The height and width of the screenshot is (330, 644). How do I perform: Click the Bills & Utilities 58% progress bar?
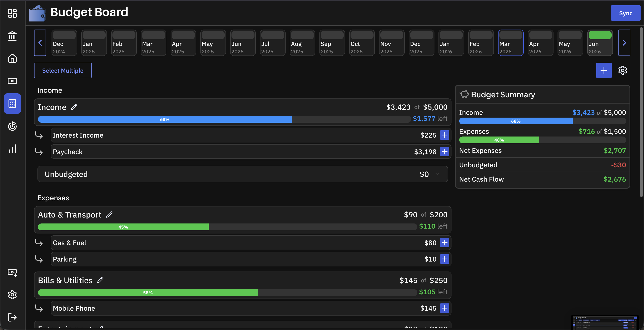227,293
